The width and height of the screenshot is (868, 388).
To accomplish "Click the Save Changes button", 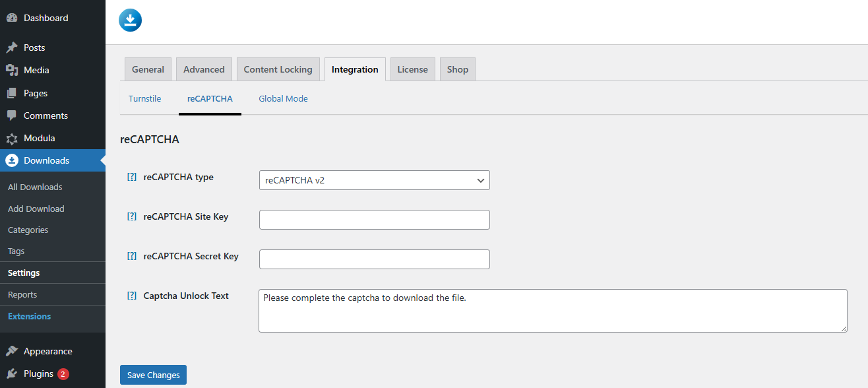I will (x=154, y=375).
